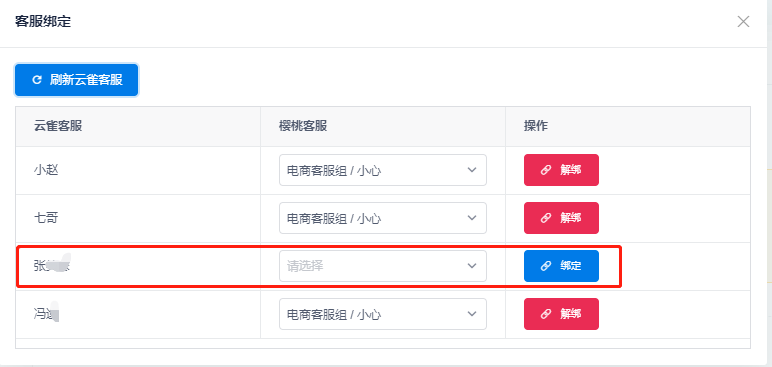772x367 pixels.
Task: Open the 请选择 dropdown in the highlighted row
Action: pos(383,266)
